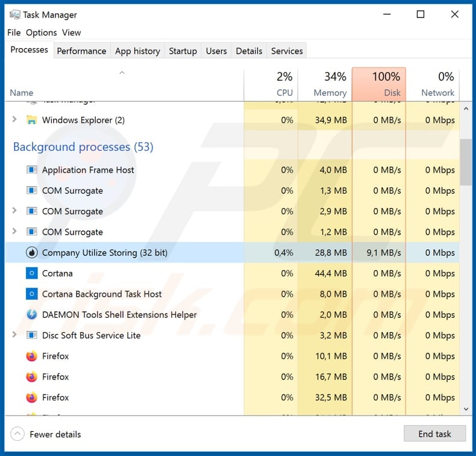476x456 pixels.
Task: Switch to the Services tab
Action: [x=287, y=51]
